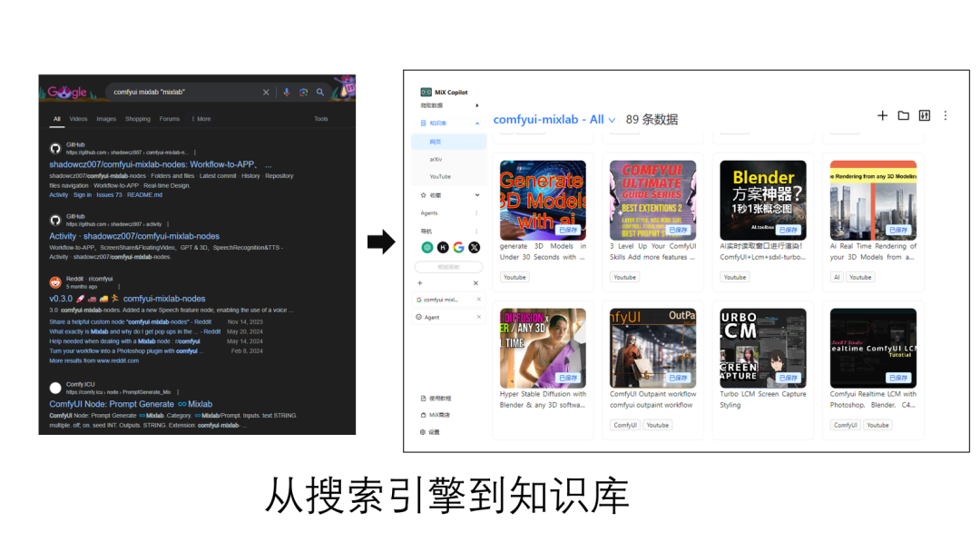Open Agents section options dots
Viewport: 980px width, 552px height.
[476, 213]
